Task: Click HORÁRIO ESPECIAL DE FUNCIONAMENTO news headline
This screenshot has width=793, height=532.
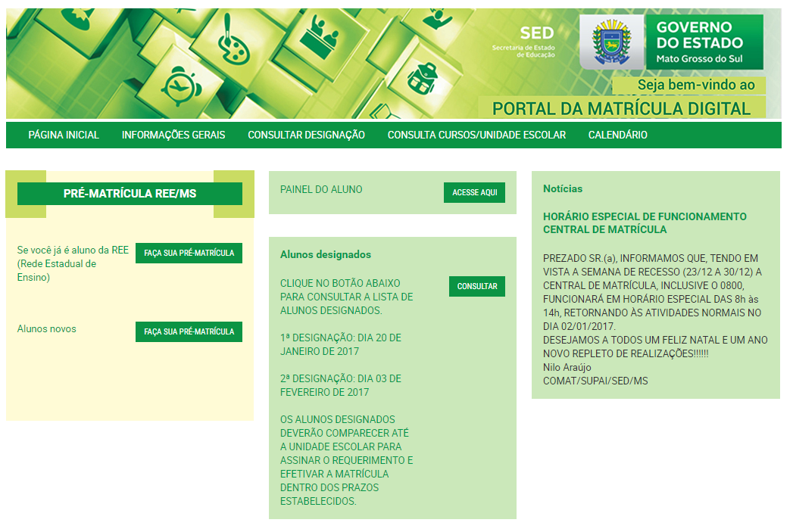Action: click(645, 222)
